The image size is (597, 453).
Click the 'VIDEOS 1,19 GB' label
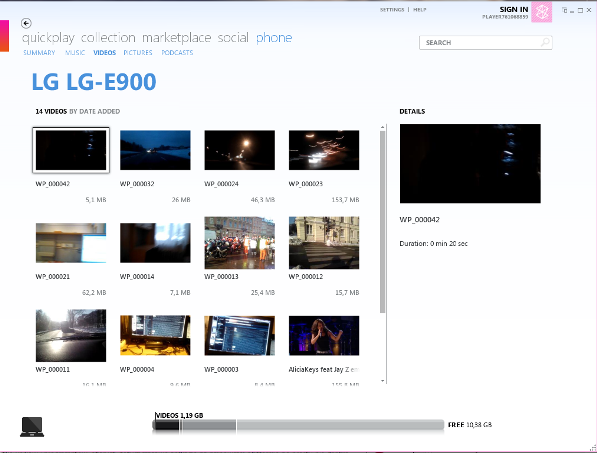pos(179,415)
